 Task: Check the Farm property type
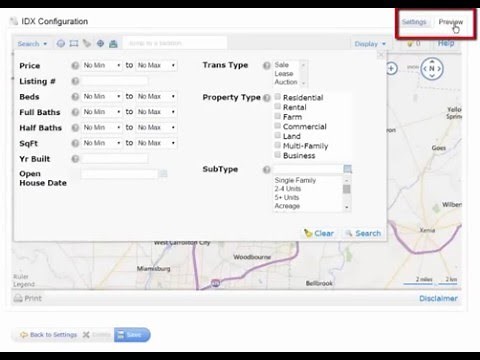coord(277,116)
